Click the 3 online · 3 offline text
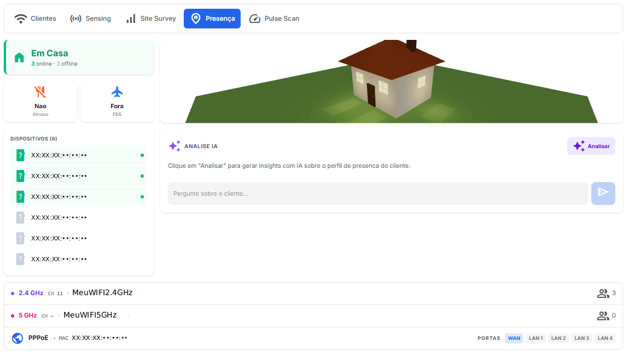629x364 pixels. (55, 64)
